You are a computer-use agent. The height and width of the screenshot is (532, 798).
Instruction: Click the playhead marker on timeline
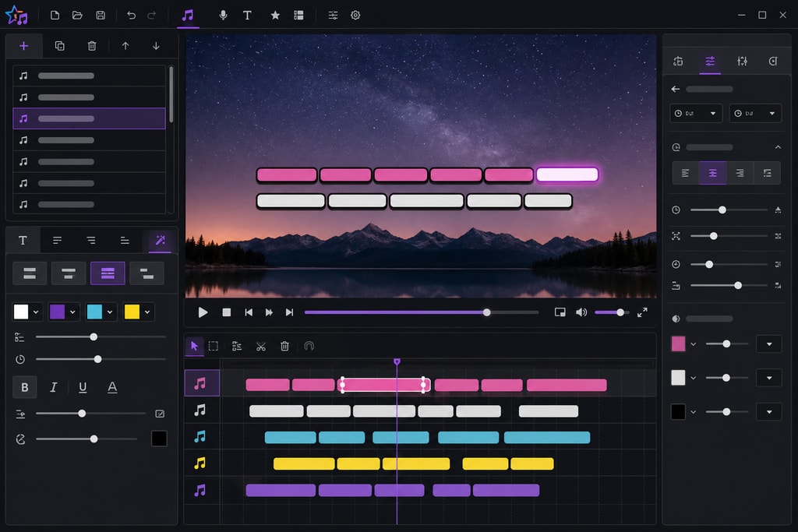tap(397, 361)
